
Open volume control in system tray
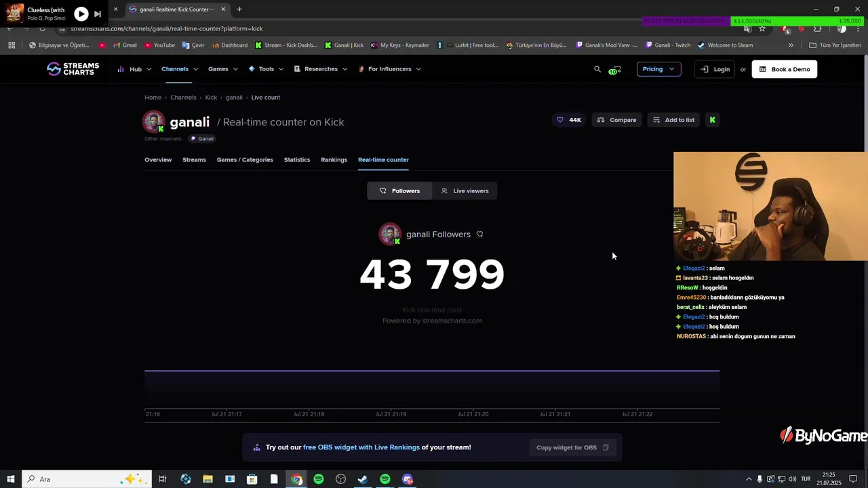[792, 479]
